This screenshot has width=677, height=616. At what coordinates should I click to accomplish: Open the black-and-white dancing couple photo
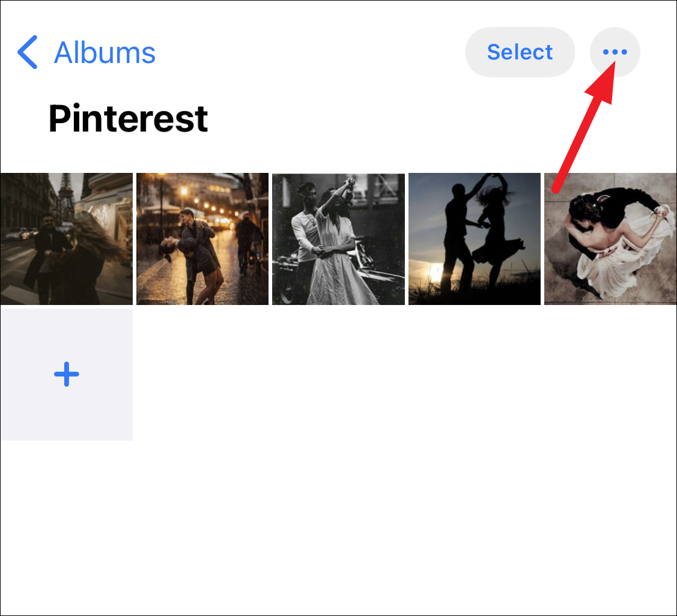[x=338, y=239]
